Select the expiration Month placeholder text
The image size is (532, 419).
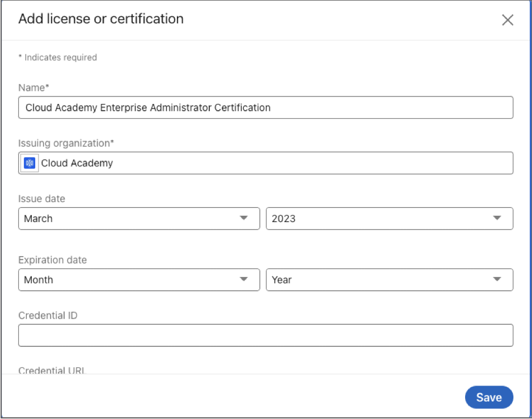pos(39,280)
